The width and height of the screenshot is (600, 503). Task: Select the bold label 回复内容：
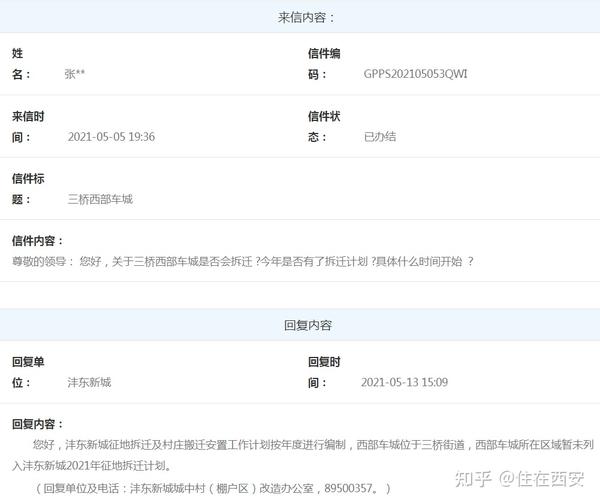coord(38,424)
